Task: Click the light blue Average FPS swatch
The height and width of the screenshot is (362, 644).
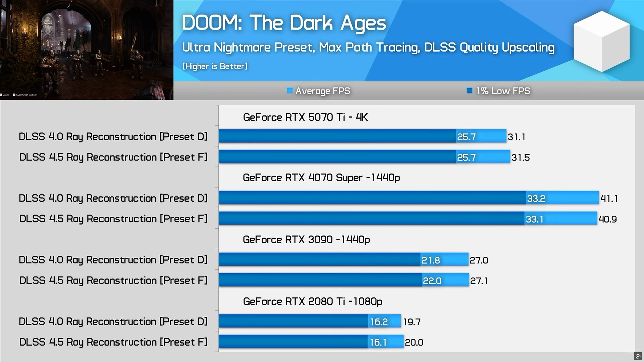Action: click(x=290, y=90)
